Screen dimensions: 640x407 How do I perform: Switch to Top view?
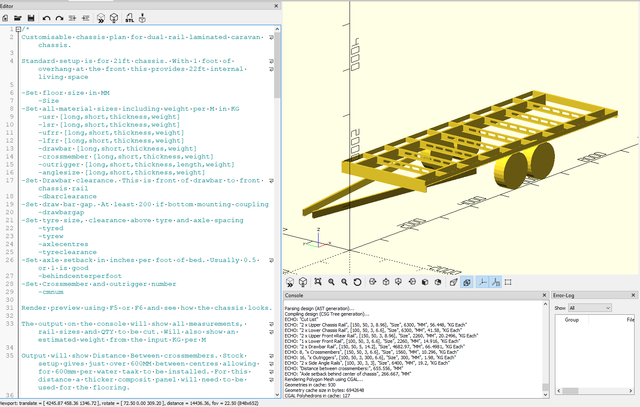(x=386, y=282)
